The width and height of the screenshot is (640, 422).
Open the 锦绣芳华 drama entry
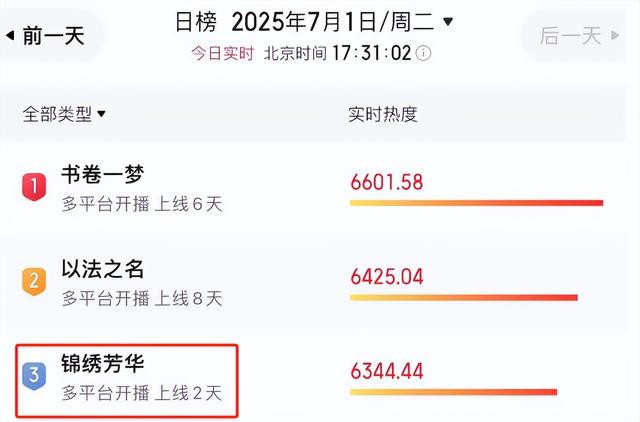click(x=102, y=363)
